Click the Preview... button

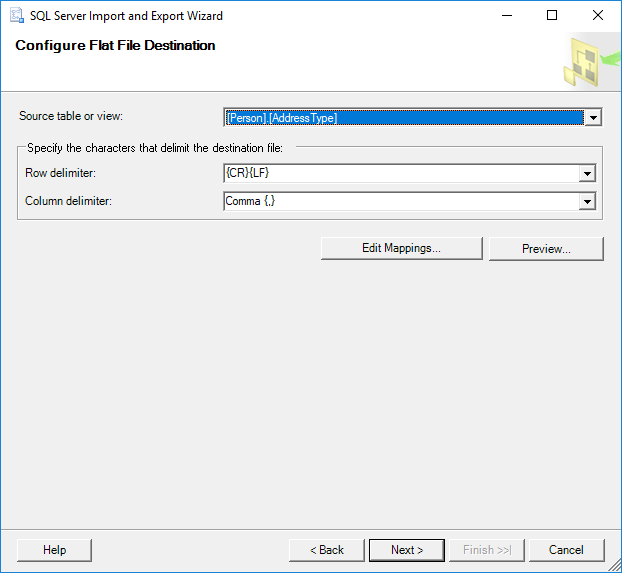546,249
